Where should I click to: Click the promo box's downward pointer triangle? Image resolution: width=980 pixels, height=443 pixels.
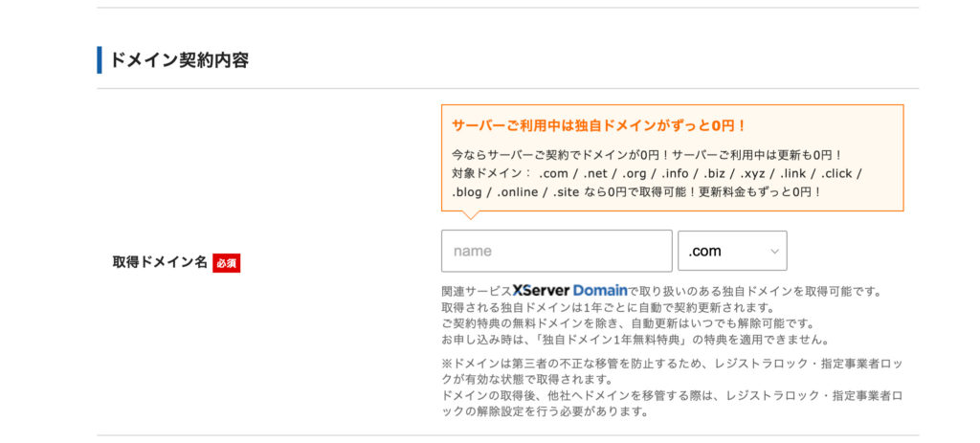point(470,215)
